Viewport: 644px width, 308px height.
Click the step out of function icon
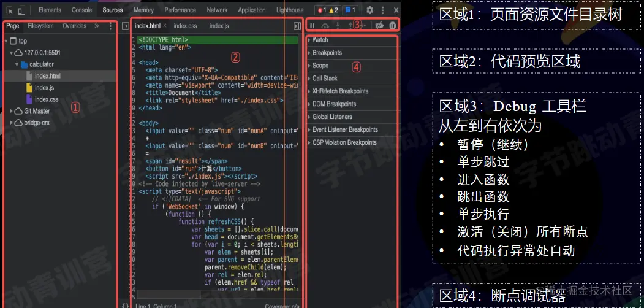[350, 26]
